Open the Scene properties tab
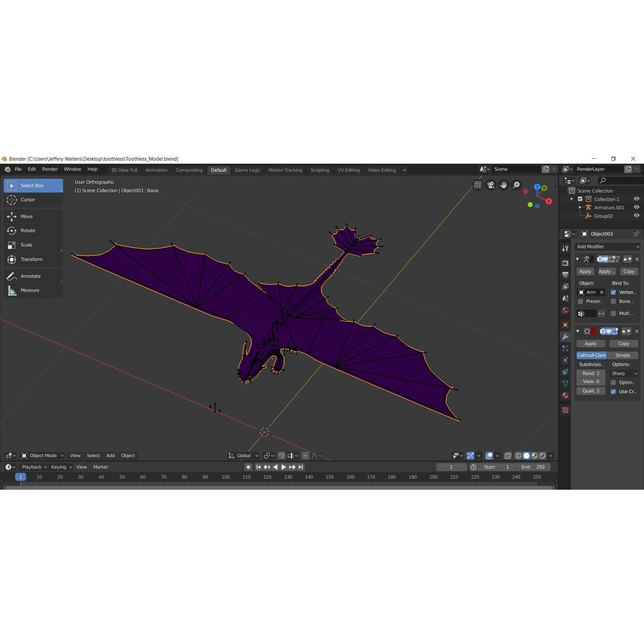644x644 pixels. [565, 298]
